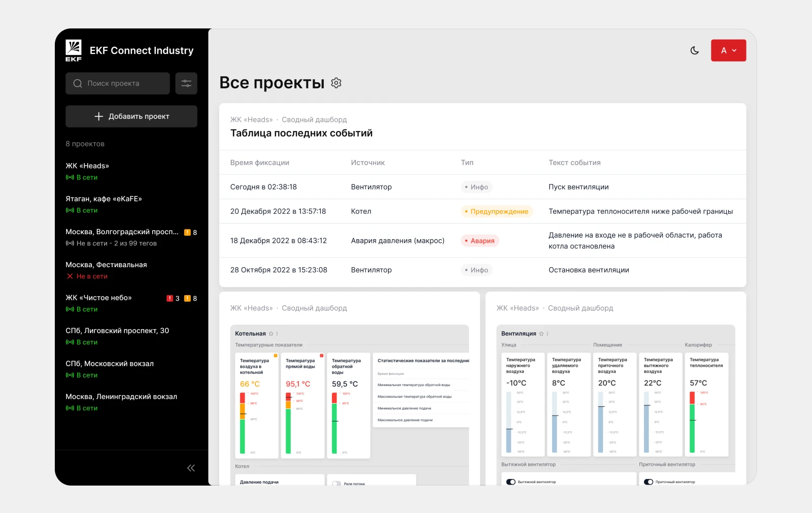The image size is (812, 513).
Task: Click the Предупреждение type badge
Action: tap(497, 211)
